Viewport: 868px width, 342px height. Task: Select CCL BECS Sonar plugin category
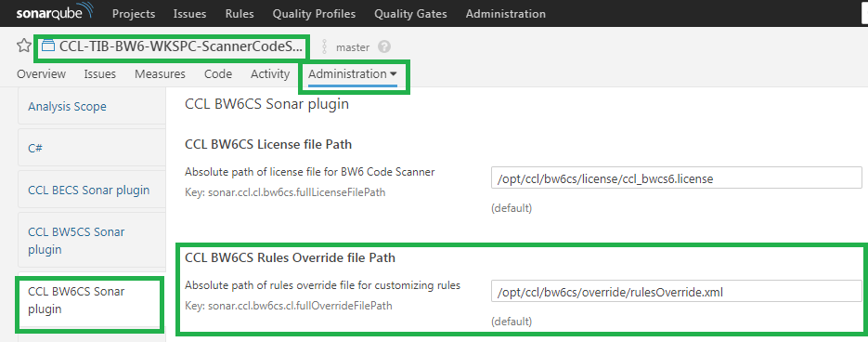(91, 191)
